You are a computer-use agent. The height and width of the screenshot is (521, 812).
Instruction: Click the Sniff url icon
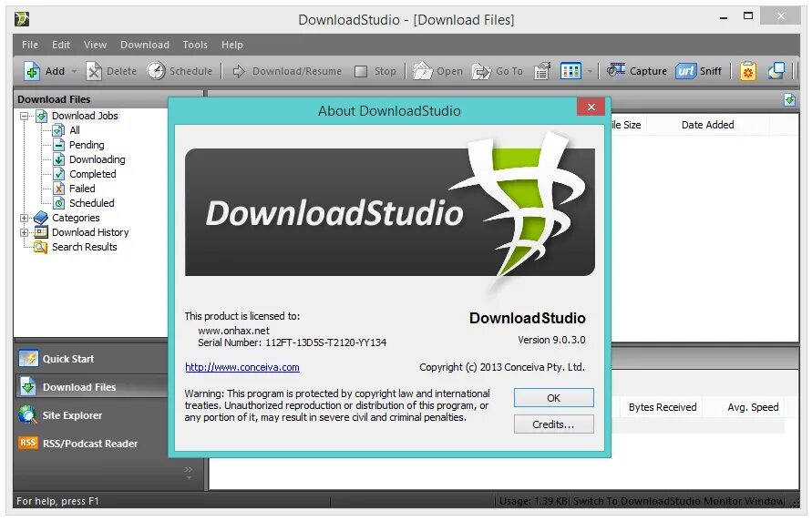tap(685, 71)
